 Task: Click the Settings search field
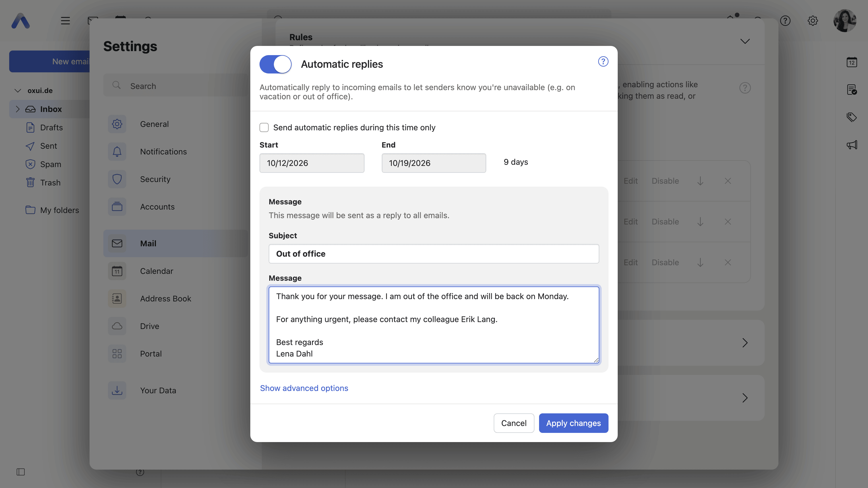(x=175, y=86)
